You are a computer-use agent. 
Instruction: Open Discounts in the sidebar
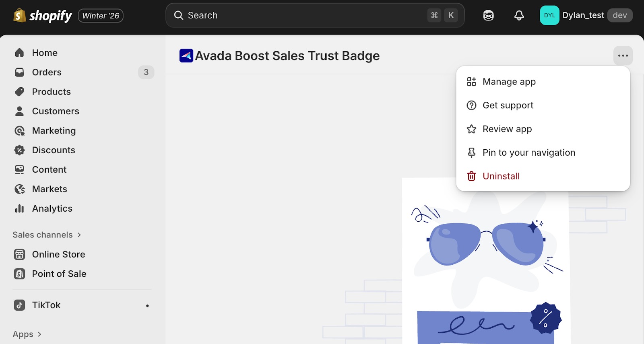pyautogui.click(x=54, y=150)
